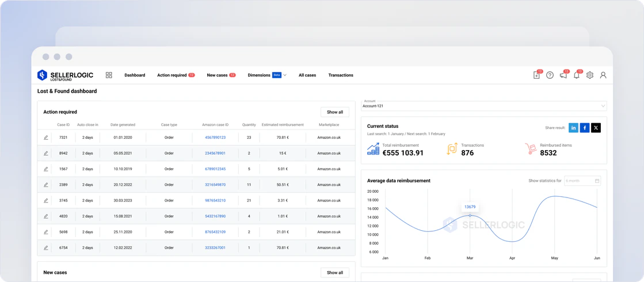Sort by Estimated reimbursement column header
Screen dimensions: 644x282
tap(283, 125)
